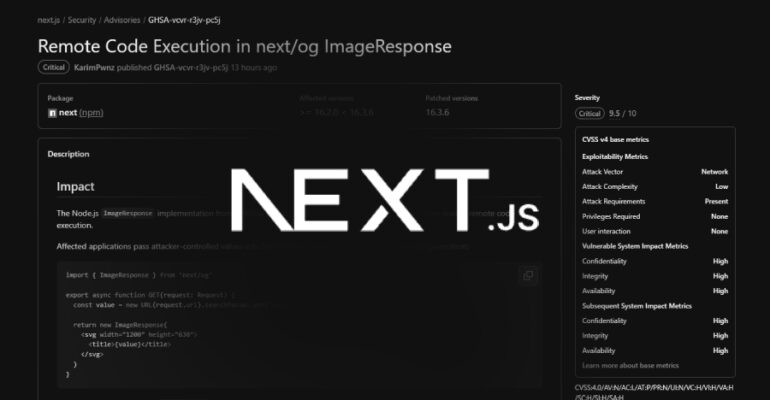Click the Critical badge below the title

tap(54, 67)
